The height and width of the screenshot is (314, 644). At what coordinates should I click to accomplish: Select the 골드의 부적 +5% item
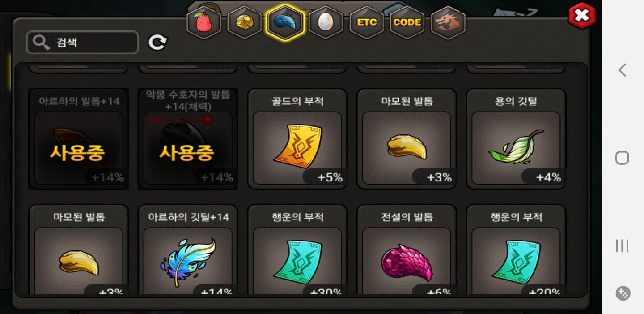tap(297, 139)
